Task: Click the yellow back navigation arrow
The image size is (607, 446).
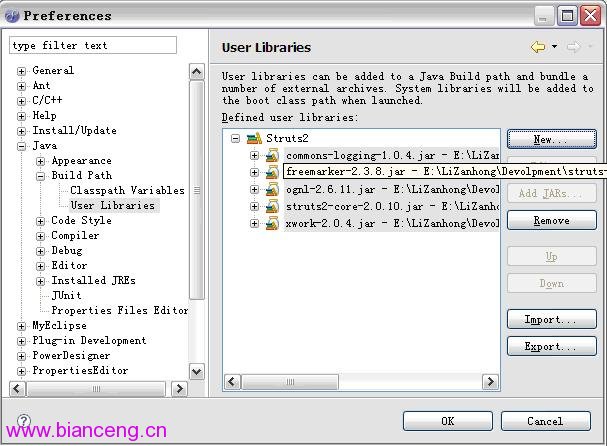Action: (x=538, y=47)
